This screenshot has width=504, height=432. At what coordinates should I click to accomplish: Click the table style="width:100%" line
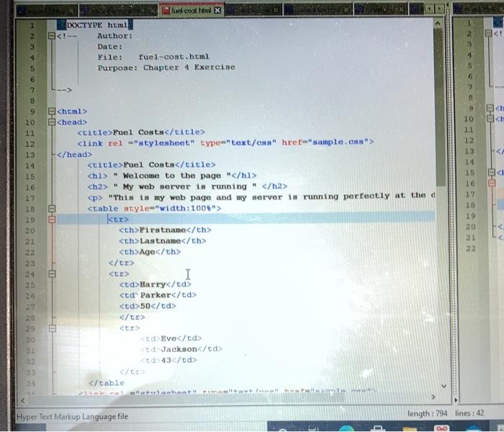point(154,209)
